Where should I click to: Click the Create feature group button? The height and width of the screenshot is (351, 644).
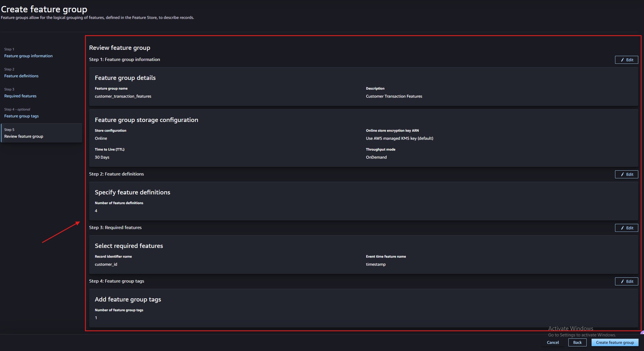[615, 342]
